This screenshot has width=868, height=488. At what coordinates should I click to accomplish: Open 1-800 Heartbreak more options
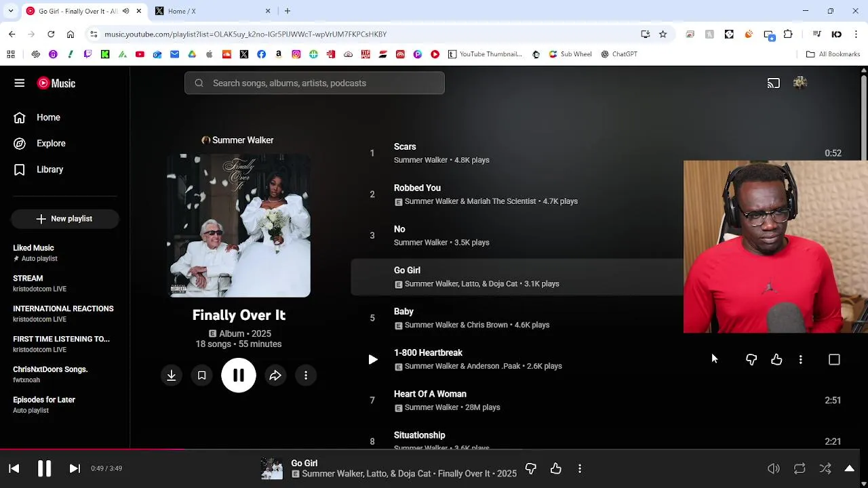(x=801, y=360)
